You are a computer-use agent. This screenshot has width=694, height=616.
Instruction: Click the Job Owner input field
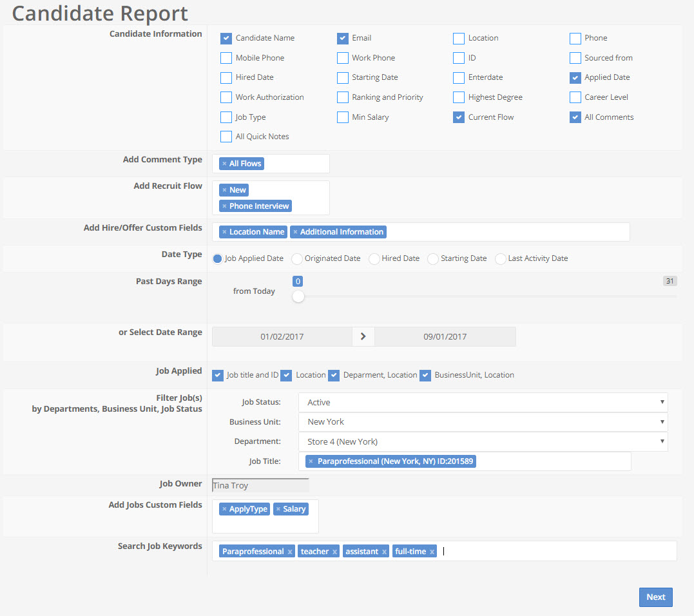coord(260,485)
